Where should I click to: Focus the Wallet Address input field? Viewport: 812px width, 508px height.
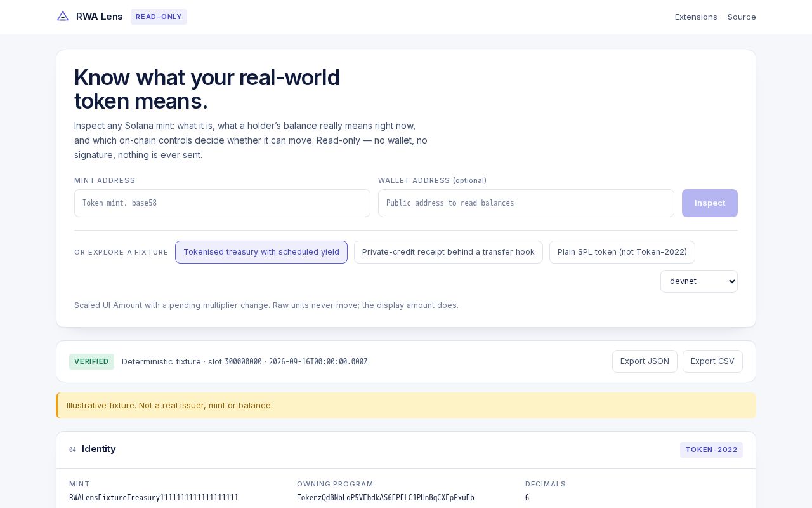[x=526, y=203]
